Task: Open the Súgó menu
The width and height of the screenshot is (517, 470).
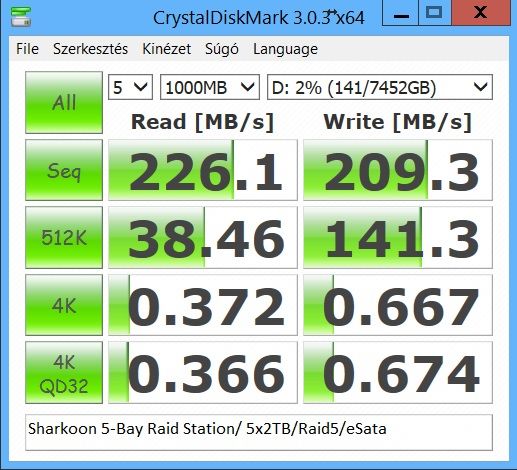Action: coord(222,49)
